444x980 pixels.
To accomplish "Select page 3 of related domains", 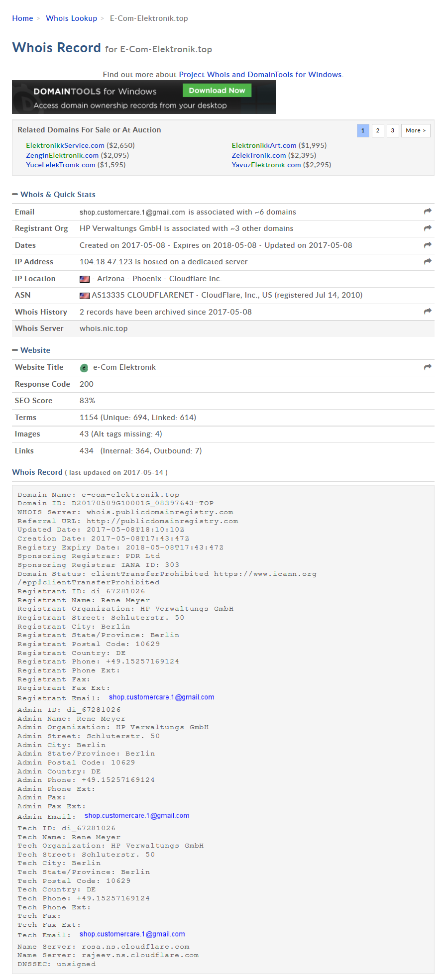I will coord(393,130).
